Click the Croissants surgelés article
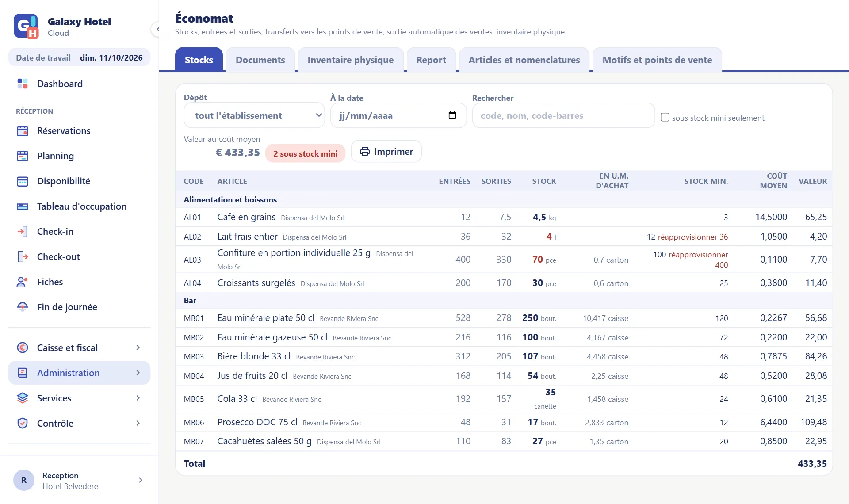This screenshot has width=849, height=504. pyautogui.click(x=256, y=283)
